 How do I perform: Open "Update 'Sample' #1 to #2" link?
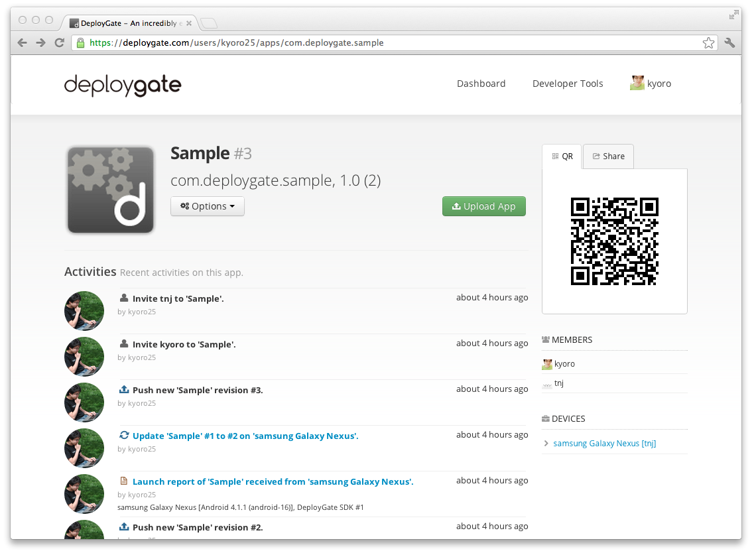coord(245,436)
